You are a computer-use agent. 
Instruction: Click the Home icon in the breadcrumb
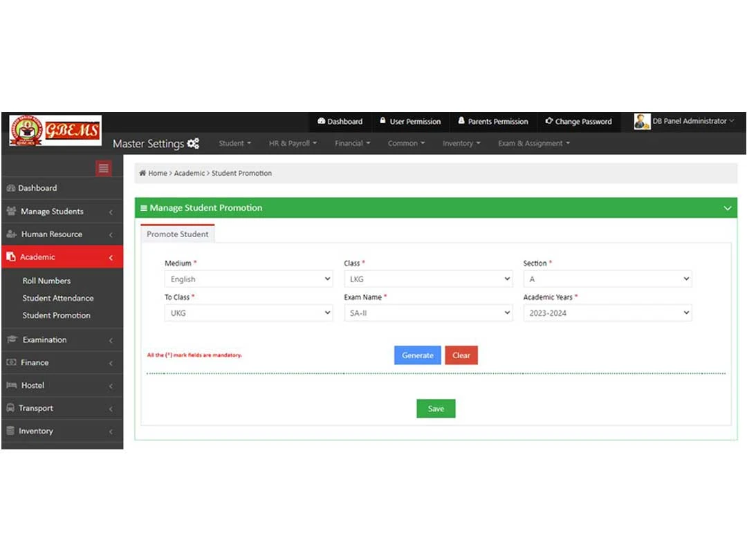(145, 173)
